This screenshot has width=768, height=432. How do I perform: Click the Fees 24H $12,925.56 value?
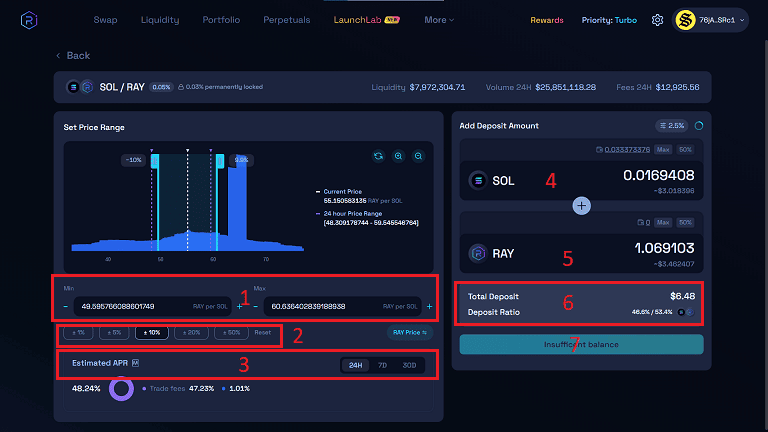click(677, 87)
